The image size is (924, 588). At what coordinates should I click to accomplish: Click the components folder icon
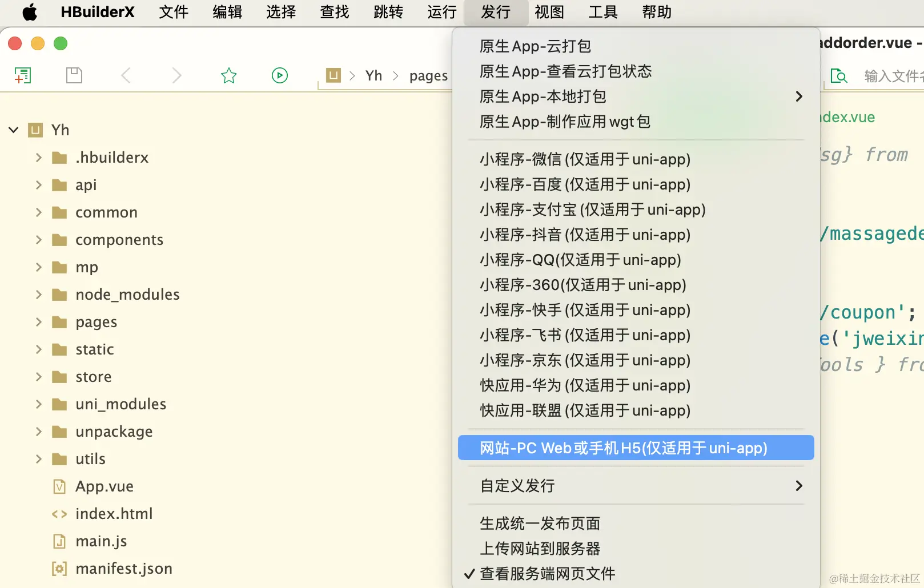59,240
